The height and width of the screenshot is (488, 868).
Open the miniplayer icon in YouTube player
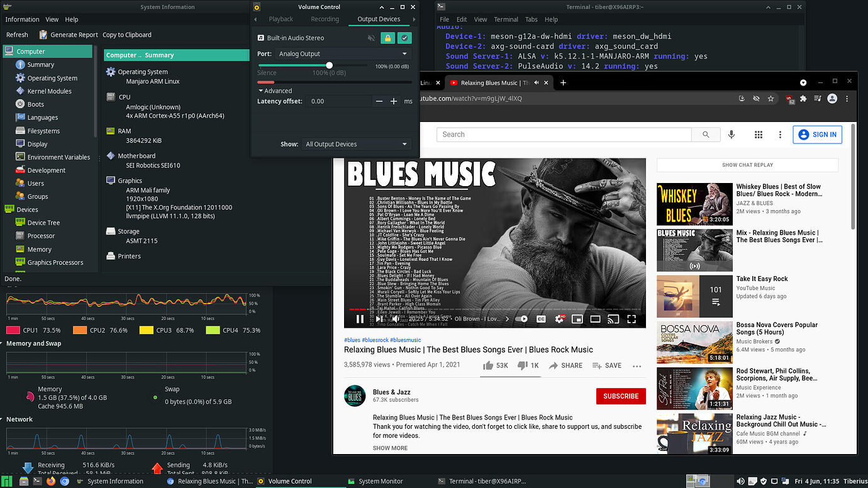click(577, 319)
